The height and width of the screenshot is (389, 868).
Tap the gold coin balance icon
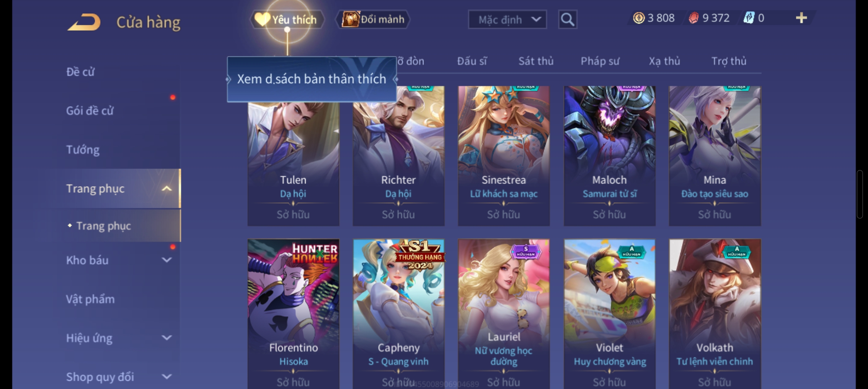coord(639,18)
